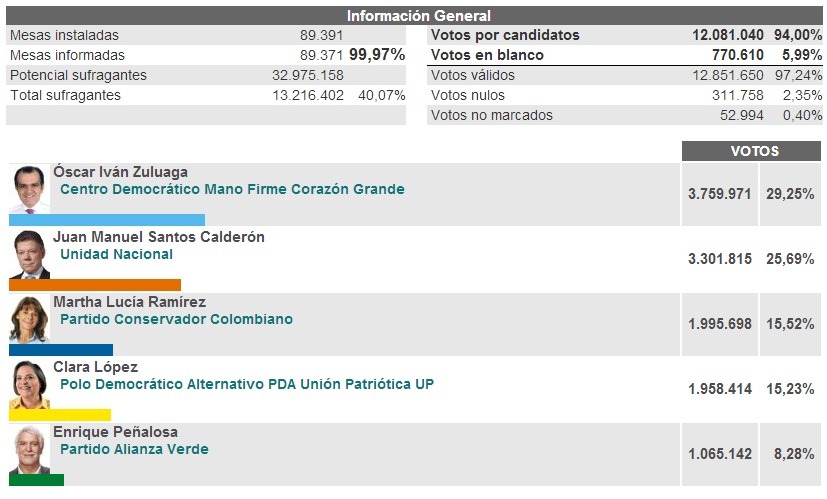827x499 pixels.
Task: Click Óscar Iván Zuluaga's candidate photo
Action: 30,188
